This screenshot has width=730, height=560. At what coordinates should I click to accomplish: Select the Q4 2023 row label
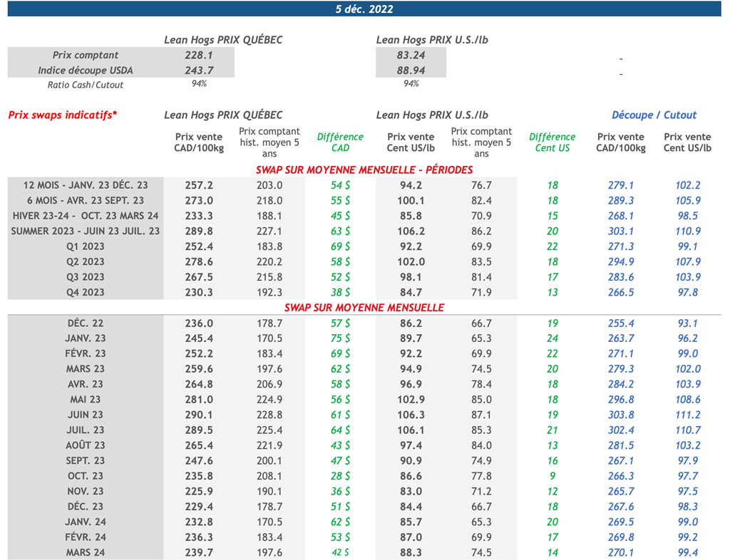click(86, 292)
